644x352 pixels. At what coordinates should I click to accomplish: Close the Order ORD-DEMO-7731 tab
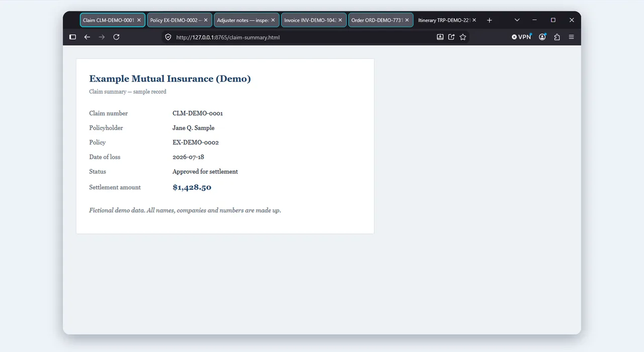pyautogui.click(x=407, y=20)
